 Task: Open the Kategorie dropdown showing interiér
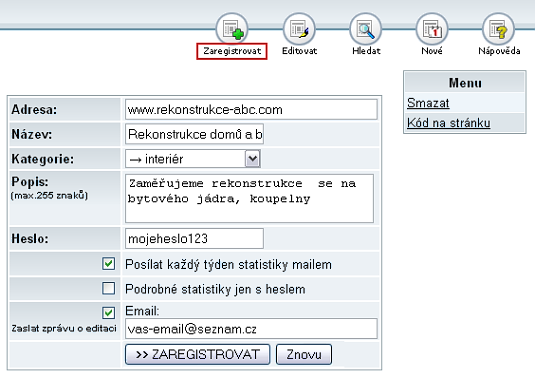[193, 159]
